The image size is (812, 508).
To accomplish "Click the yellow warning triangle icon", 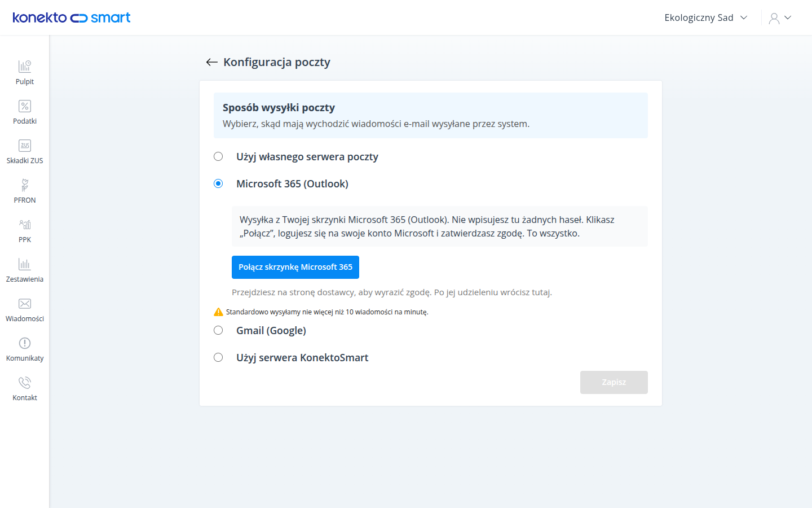I will [218, 312].
